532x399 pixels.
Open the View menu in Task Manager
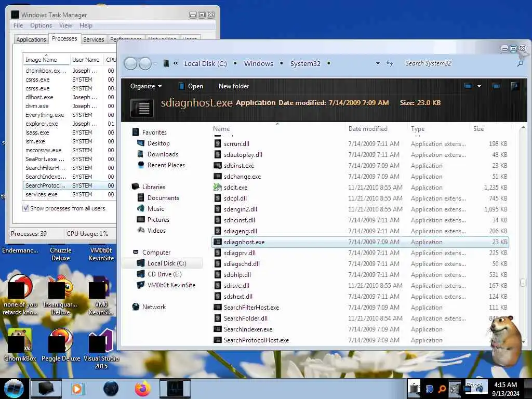click(x=65, y=25)
